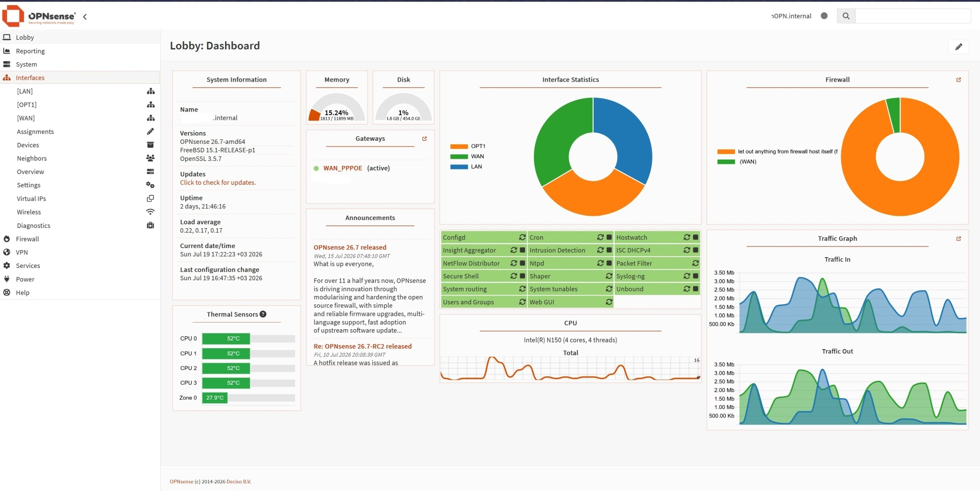The height and width of the screenshot is (491, 980).
Task: Toggle the OPT1 legend swatch
Action: tap(459, 146)
